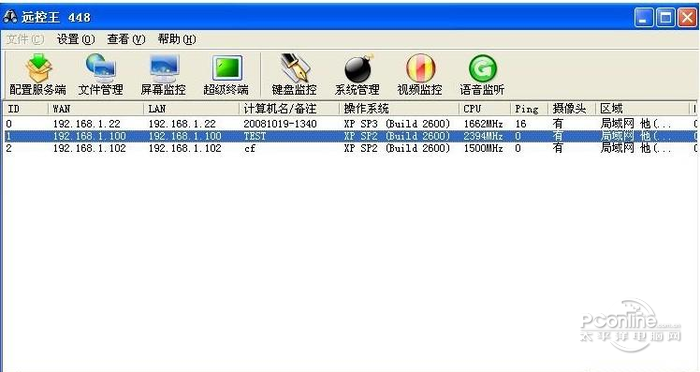
Task: Click CPU value 2394MHz
Action: [x=483, y=136]
